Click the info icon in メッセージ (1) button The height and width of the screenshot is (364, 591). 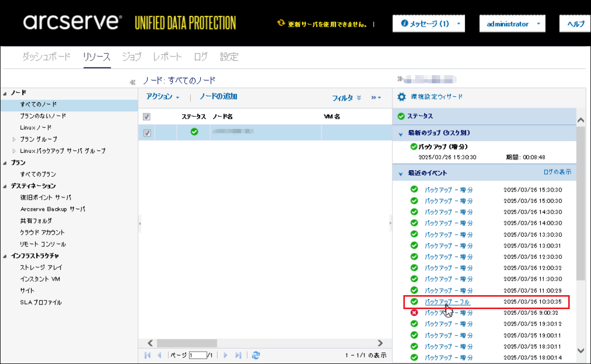coord(404,23)
